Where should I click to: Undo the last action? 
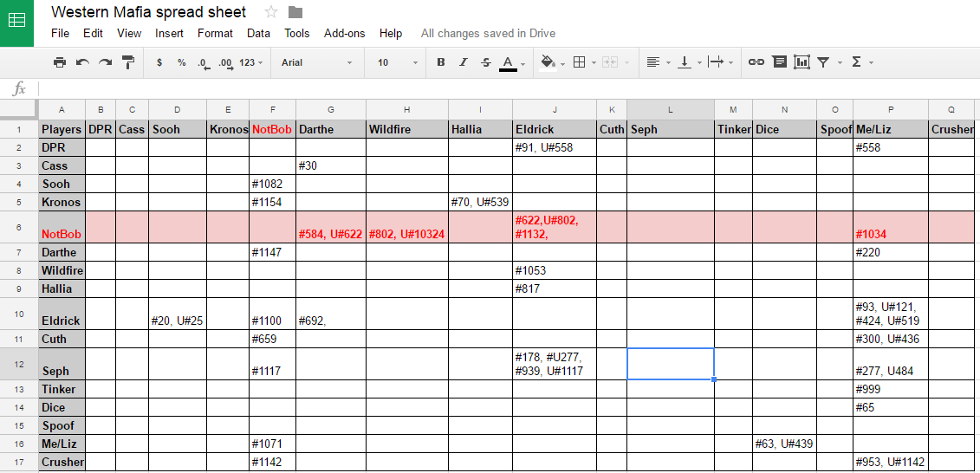(x=82, y=62)
